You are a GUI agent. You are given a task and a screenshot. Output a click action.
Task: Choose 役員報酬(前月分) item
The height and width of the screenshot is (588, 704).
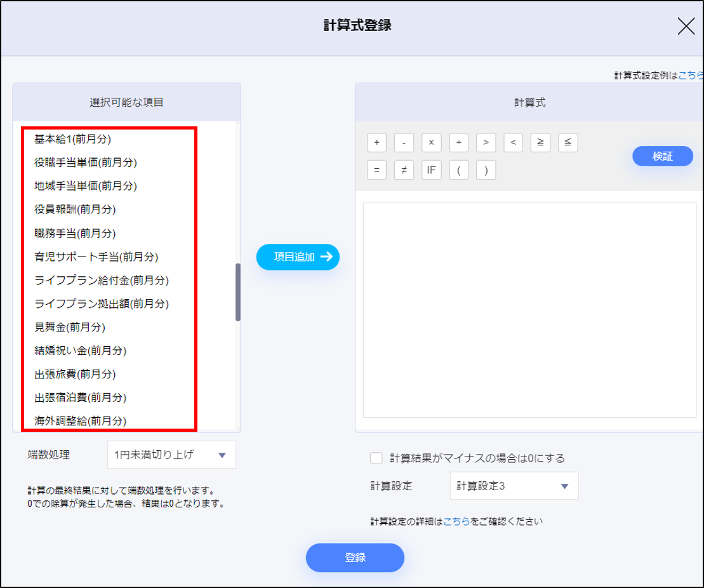tap(75, 209)
